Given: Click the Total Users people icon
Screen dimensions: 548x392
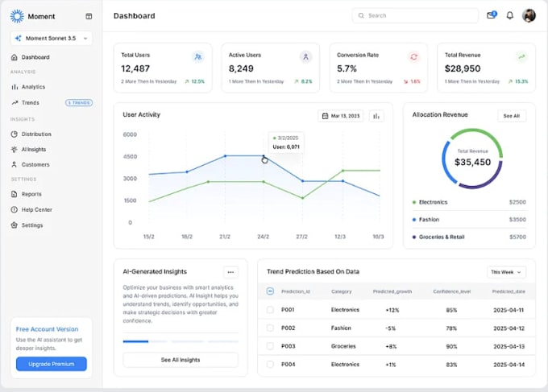Looking at the screenshot, I should pyautogui.click(x=198, y=57).
